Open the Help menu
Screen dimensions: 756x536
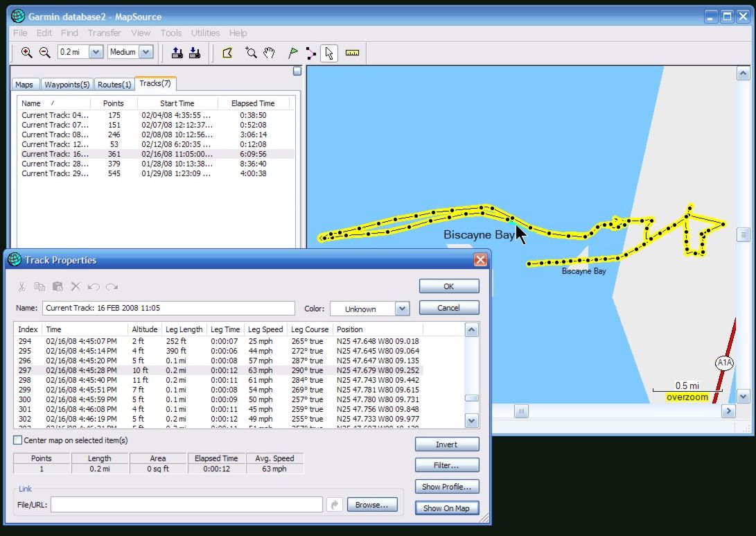238,33
